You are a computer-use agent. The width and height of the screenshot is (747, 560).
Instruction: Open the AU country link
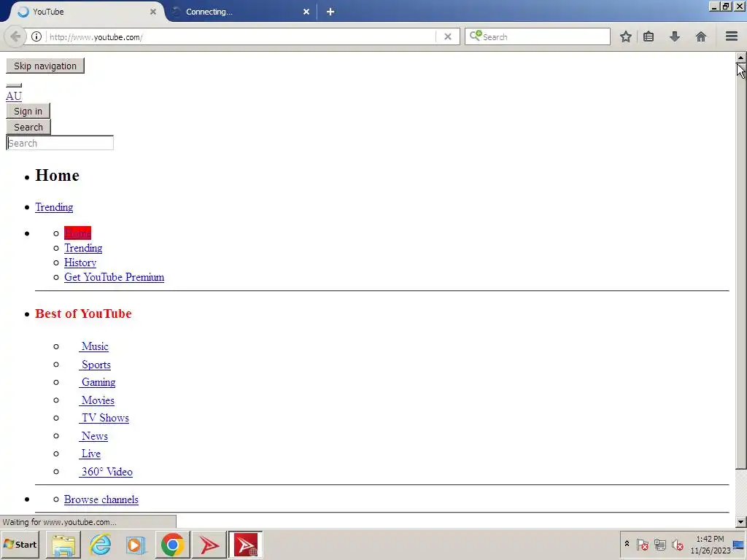tap(14, 96)
